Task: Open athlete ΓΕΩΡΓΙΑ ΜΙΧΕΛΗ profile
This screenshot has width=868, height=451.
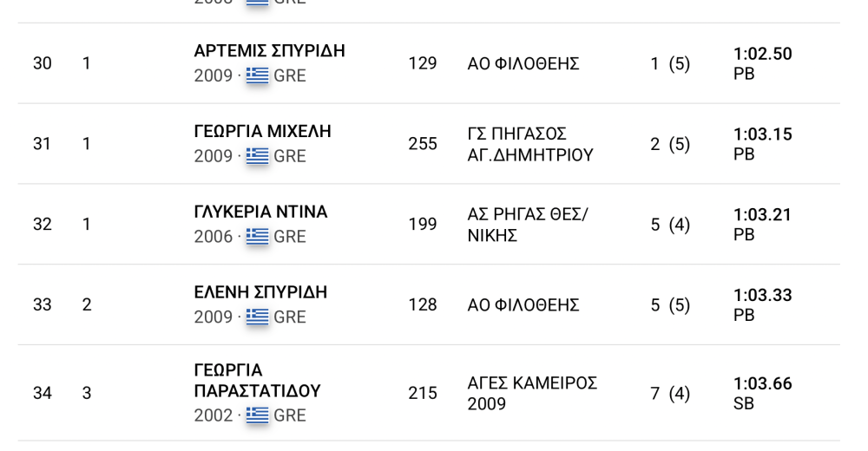Action: pyautogui.click(x=262, y=132)
